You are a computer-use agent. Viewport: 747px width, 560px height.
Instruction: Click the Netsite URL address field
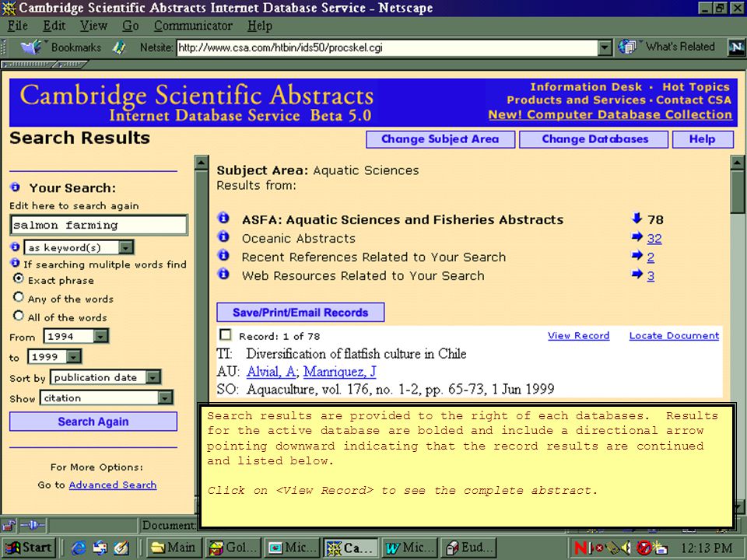point(388,47)
